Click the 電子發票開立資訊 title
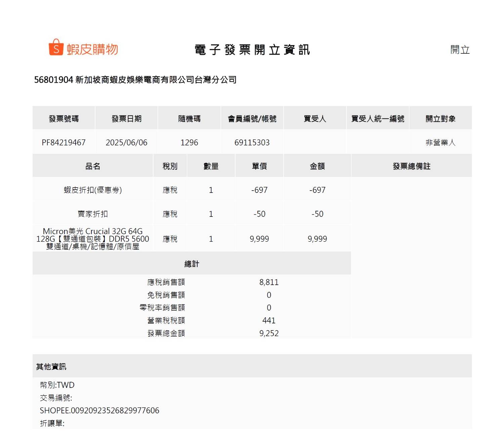Screen dimensions: 504x439 pos(252,50)
